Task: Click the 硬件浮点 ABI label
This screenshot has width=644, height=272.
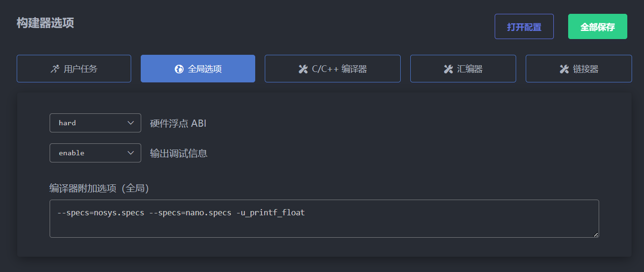Action: pyautogui.click(x=178, y=123)
